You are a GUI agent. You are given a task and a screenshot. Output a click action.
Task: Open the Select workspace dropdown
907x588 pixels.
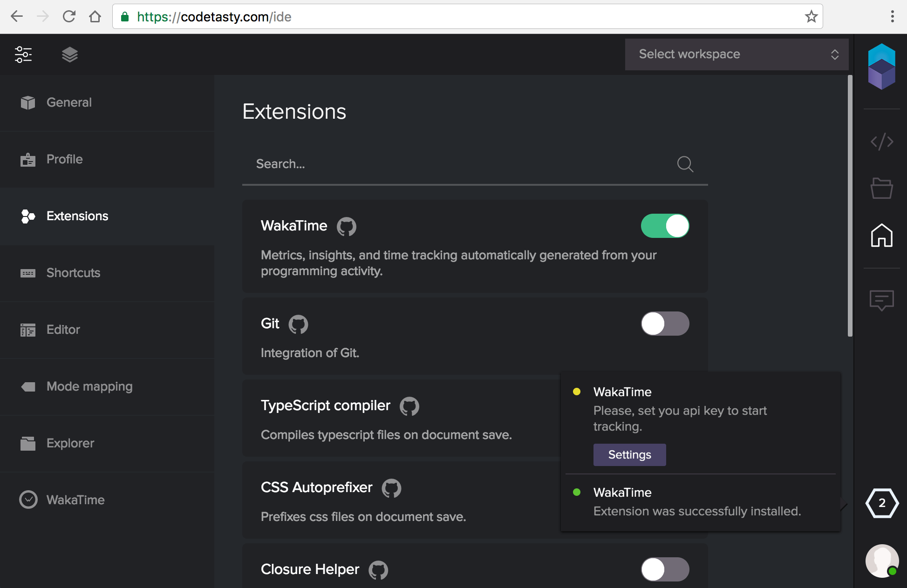tap(736, 54)
